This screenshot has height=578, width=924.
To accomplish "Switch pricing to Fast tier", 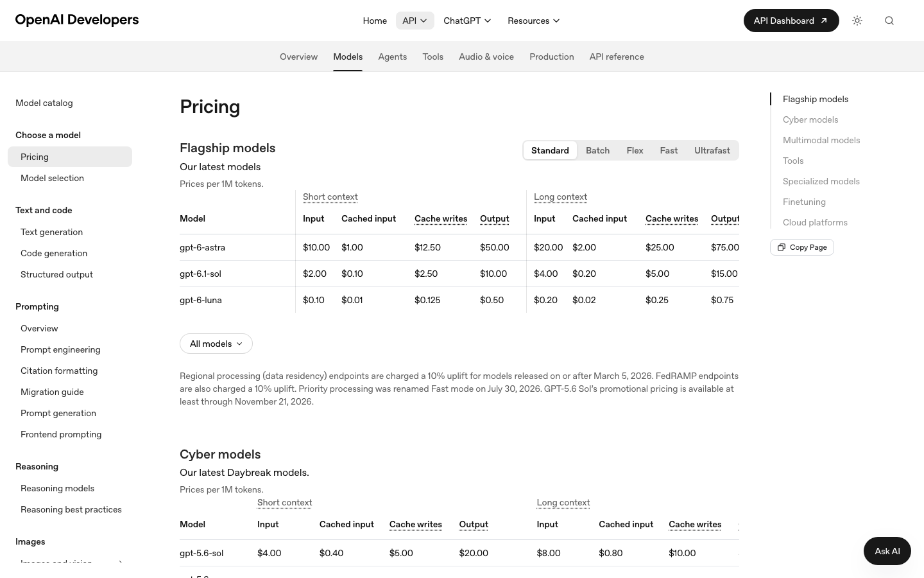I will [669, 150].
